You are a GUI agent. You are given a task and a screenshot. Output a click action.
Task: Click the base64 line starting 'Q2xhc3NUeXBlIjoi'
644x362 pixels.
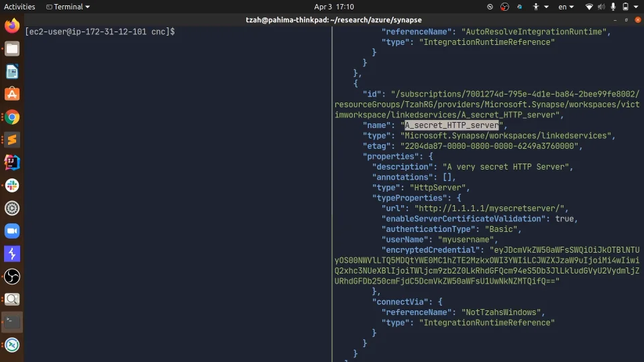(487, 270)
